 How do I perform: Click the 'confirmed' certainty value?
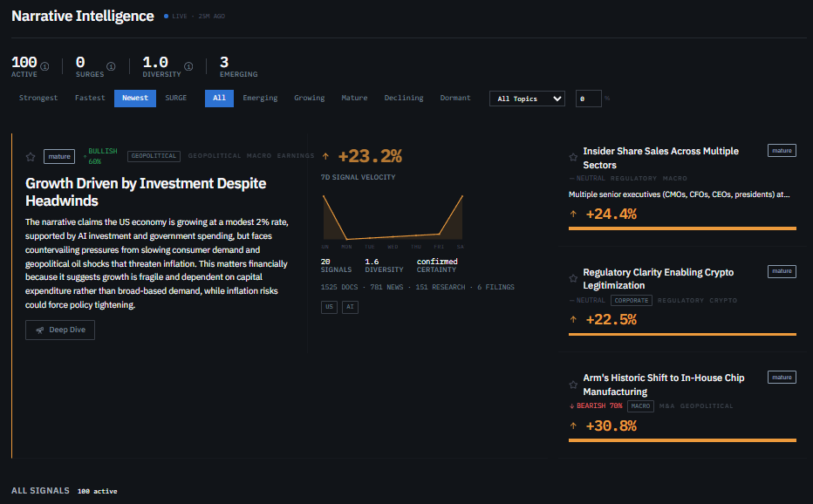click(437, 262)
